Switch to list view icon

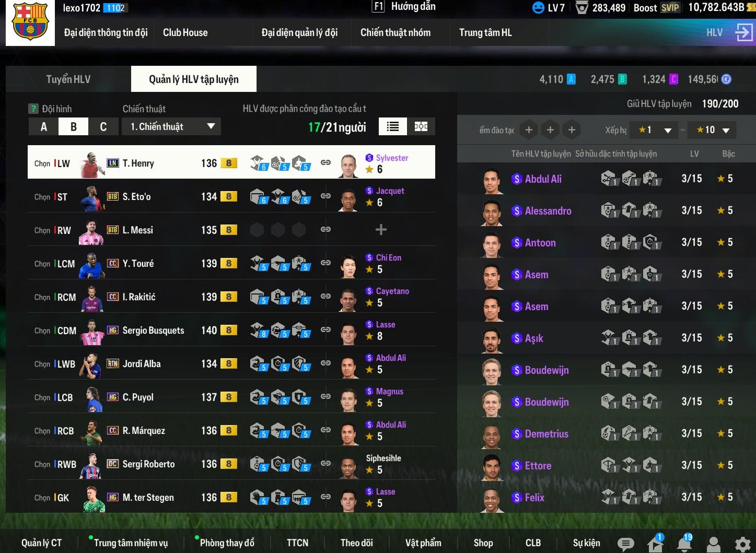pos(393,126)
